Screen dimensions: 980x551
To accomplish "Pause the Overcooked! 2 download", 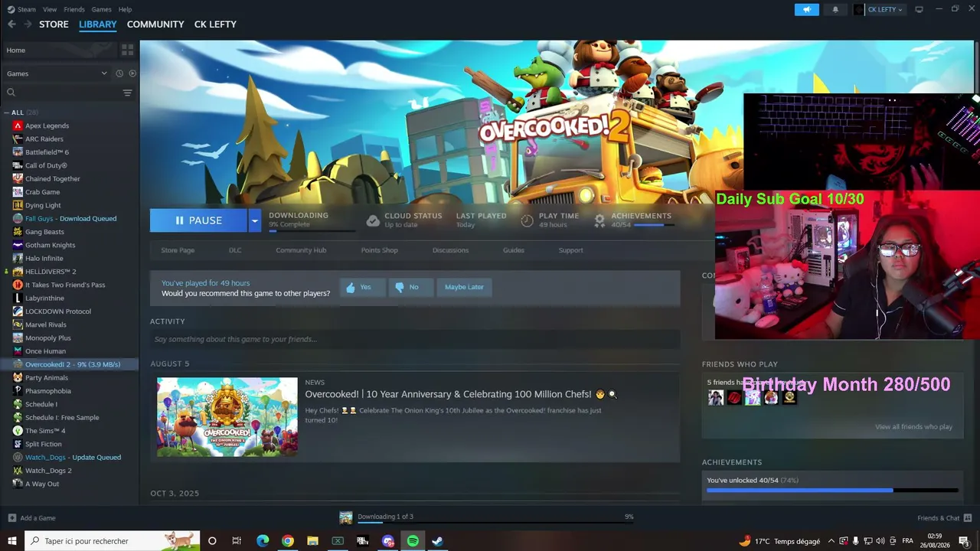I will point(198,220).
